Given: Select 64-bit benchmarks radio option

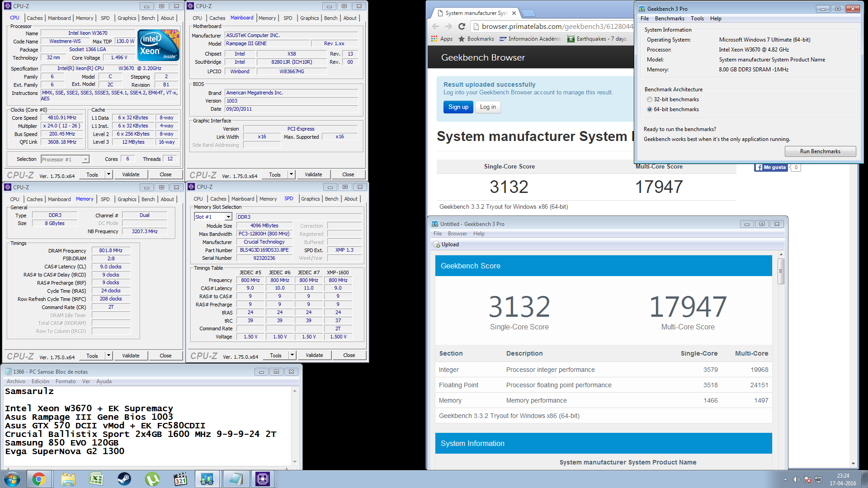Looking at the screenshot, I should [x=650, y=109].
